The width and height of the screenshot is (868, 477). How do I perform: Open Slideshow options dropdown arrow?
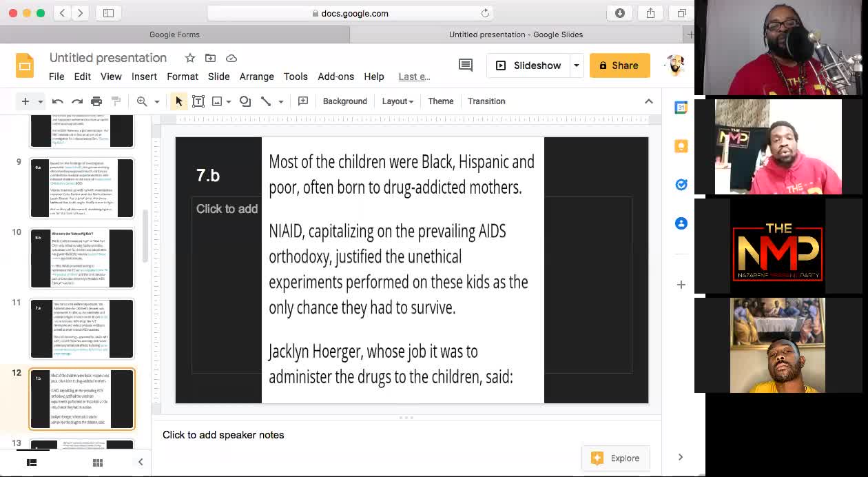576,65
